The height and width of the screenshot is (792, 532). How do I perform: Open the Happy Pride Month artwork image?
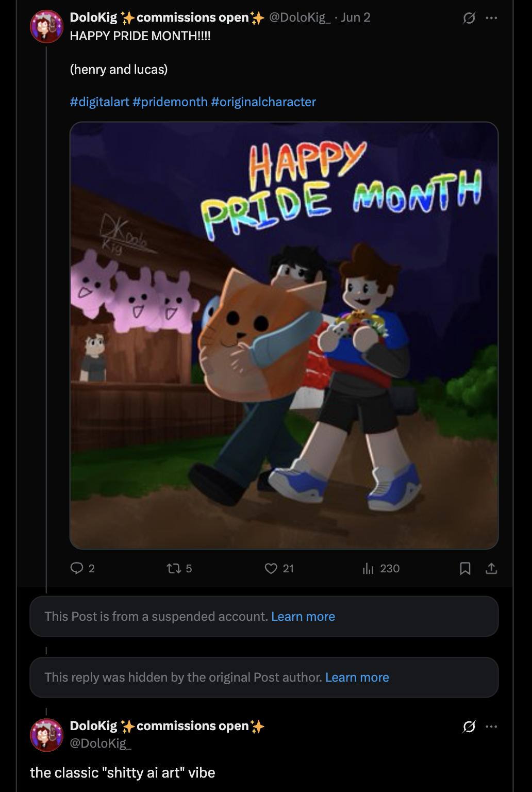tap(284, 335)
